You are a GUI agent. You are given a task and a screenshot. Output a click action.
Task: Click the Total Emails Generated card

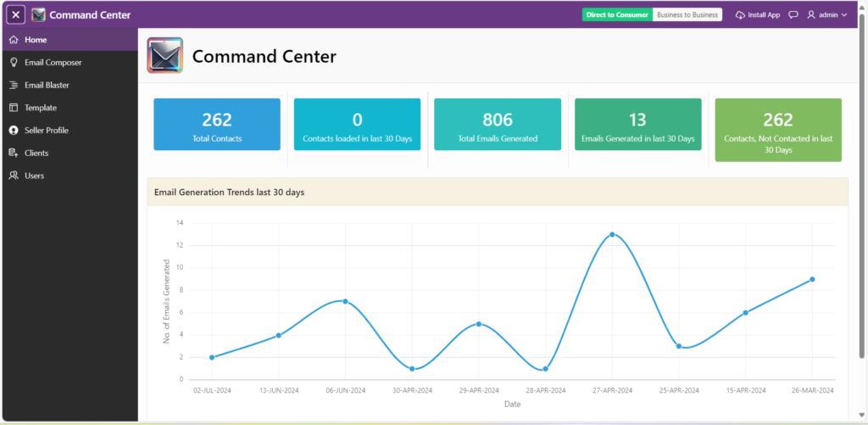498,125
